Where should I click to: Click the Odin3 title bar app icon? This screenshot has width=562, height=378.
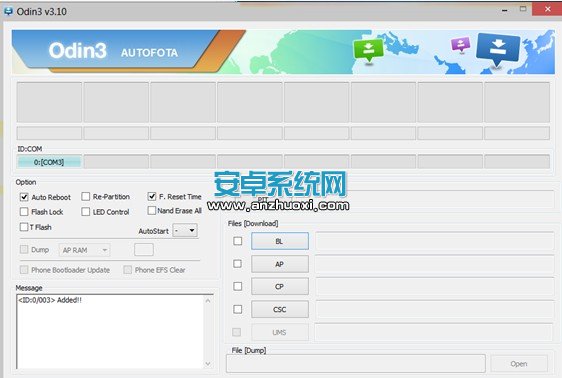pos(8,11)
